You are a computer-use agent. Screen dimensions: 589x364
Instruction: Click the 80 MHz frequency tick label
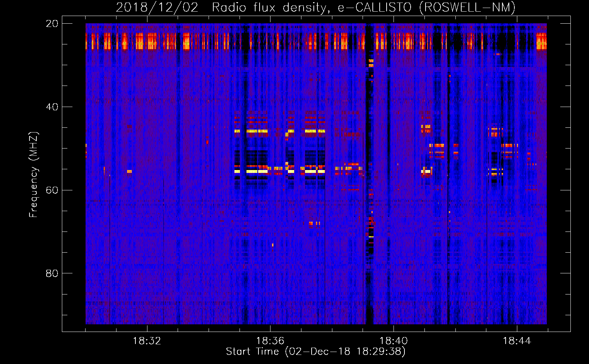pyautogui.click(x=52, y=273)
